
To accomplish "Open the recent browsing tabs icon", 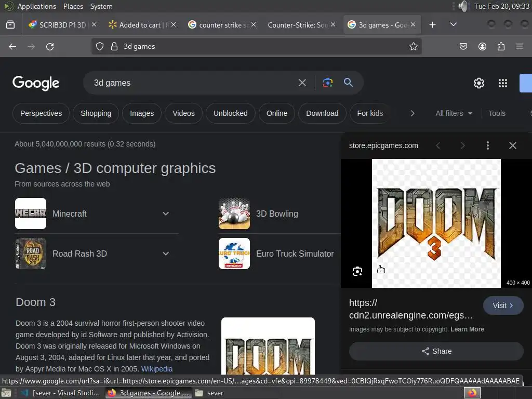I will tap(10, 25).
